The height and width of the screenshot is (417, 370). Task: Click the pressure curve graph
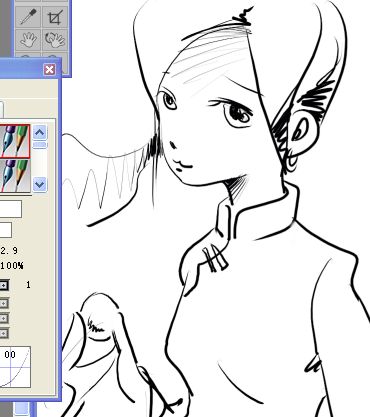pyautogui.click(x=15, y=367)
